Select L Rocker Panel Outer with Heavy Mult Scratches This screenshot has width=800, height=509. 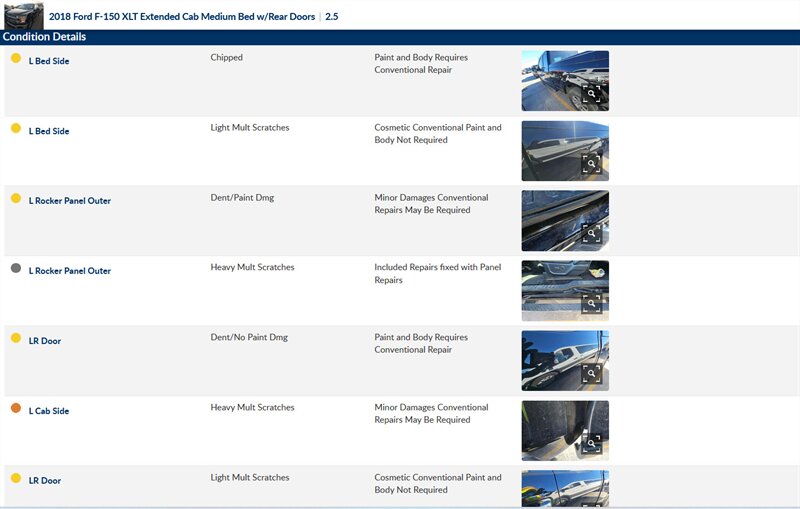tap(70, 271)
